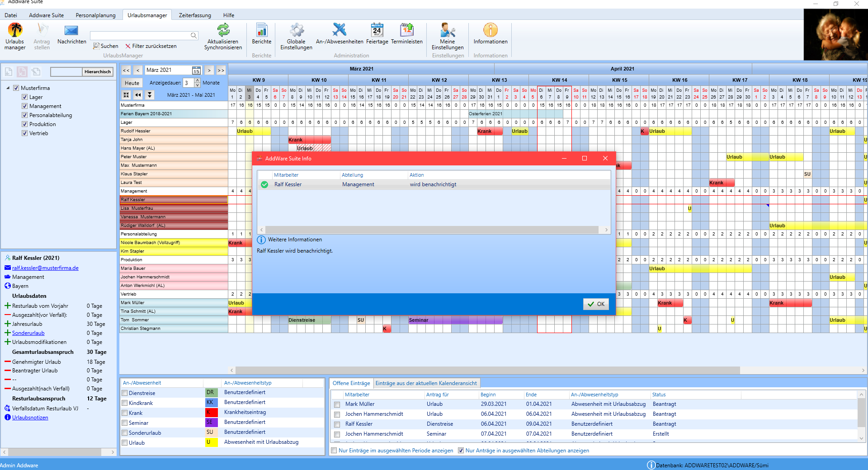Open the Nachrichten envelope icon
The width and height of the screenshot is (868, 470).
pyautogui.click(x=71, y=30)
